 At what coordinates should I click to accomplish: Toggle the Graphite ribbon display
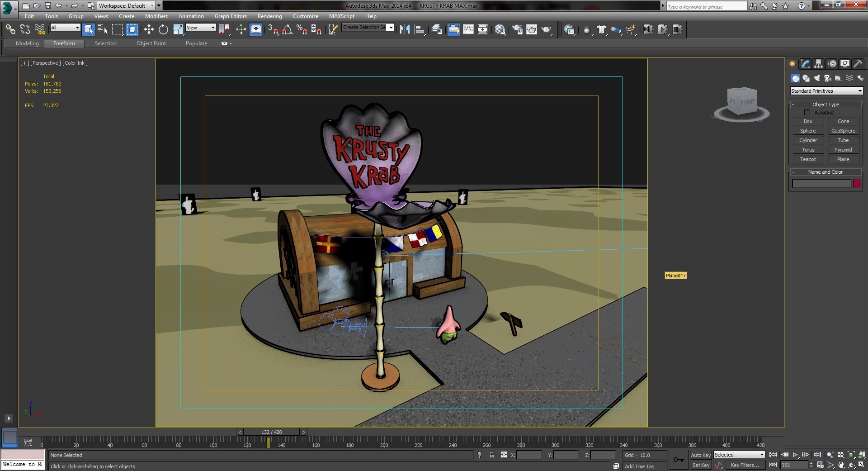[453, 29]
